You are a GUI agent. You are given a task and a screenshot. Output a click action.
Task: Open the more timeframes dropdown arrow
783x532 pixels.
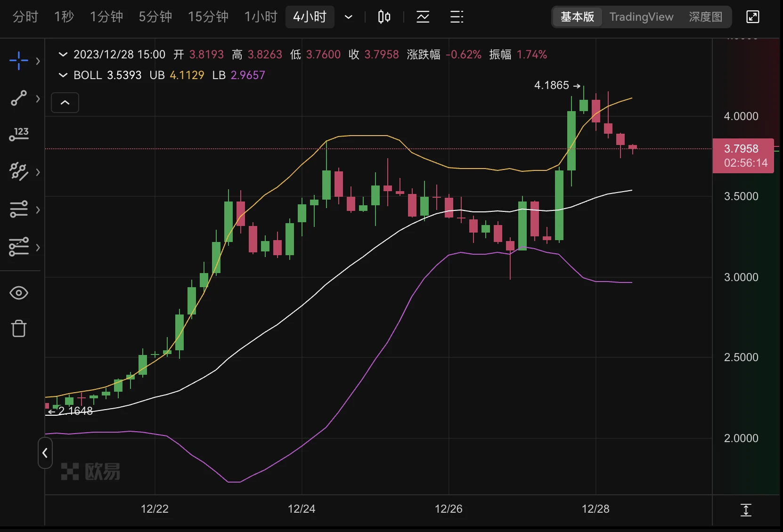349,17
